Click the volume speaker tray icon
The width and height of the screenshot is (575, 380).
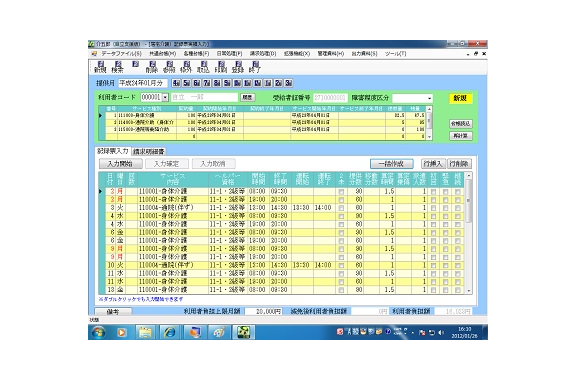441,333
